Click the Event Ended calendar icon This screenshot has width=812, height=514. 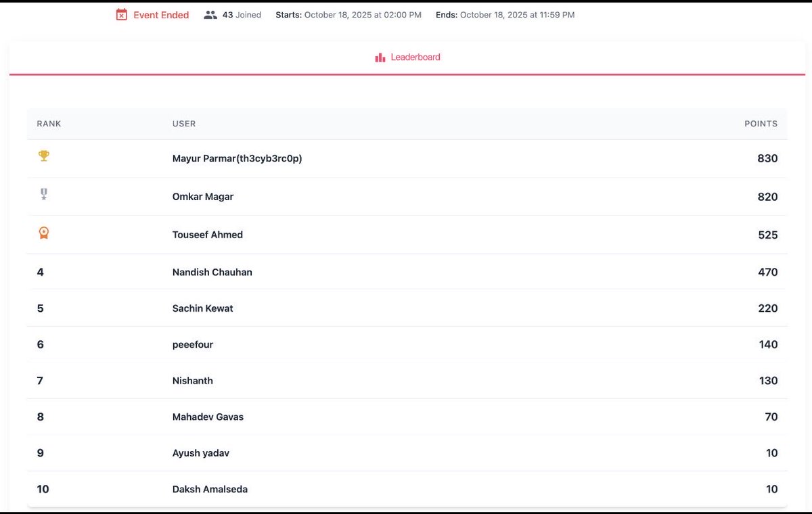[121, 15]
